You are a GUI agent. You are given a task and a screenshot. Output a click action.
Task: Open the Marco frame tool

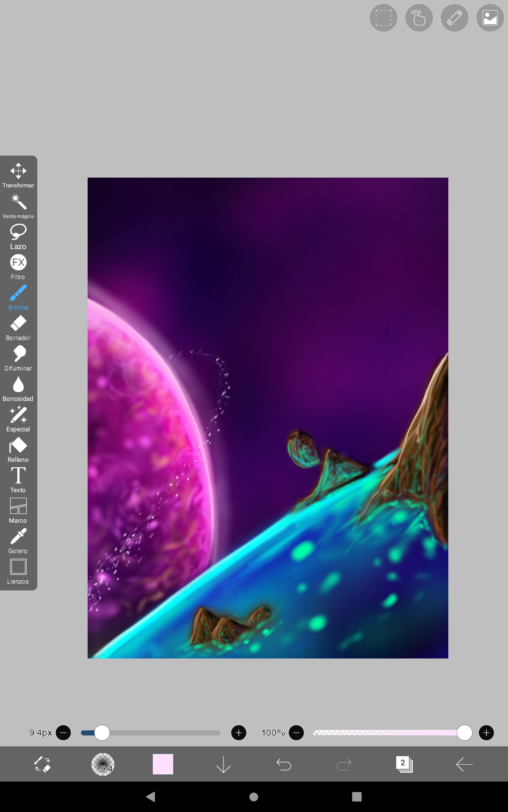coord(18,510)
